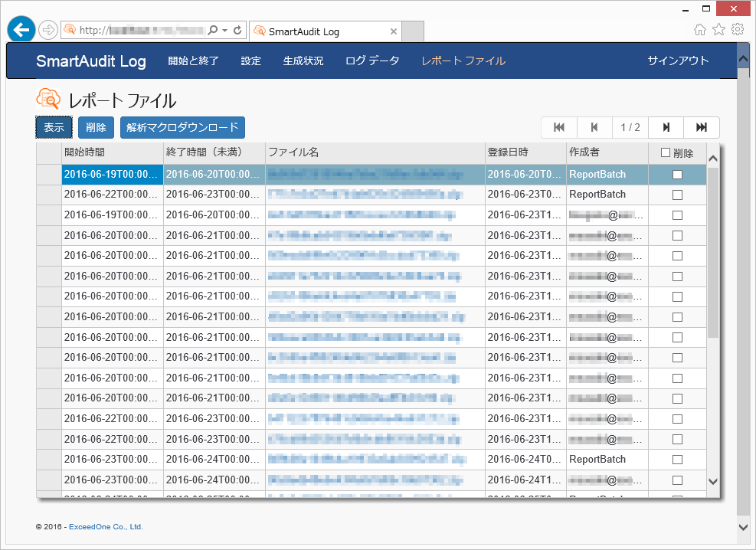Viewport: 756px width, 550px height.
Task: Click the 2016-06-24T1 registration date cell
Action: coord(525,480)
